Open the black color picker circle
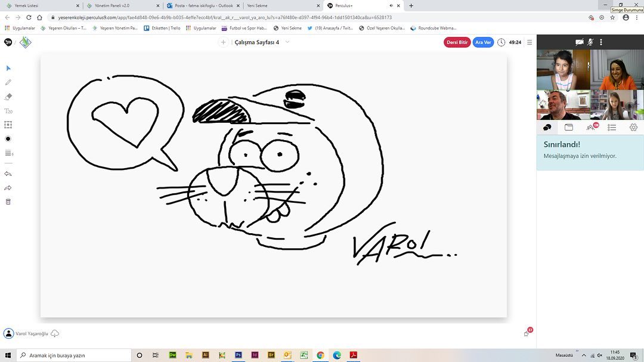This screenshot has height=362, width=644. coord(8,139)
